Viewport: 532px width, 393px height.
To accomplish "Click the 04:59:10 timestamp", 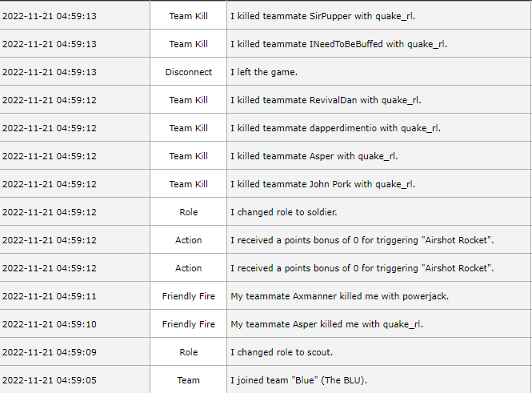I will click(x=50, y=324).
